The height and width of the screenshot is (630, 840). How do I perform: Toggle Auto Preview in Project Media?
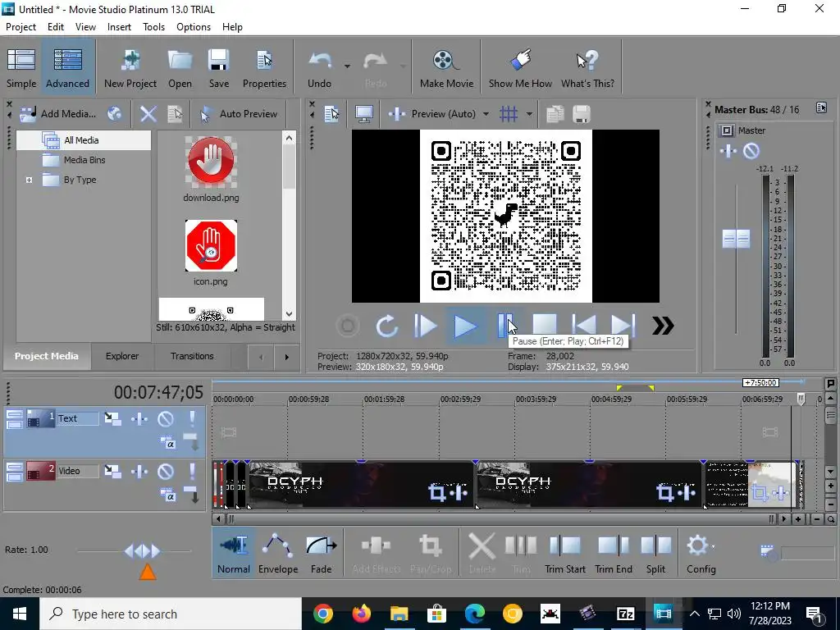point(239,113)
